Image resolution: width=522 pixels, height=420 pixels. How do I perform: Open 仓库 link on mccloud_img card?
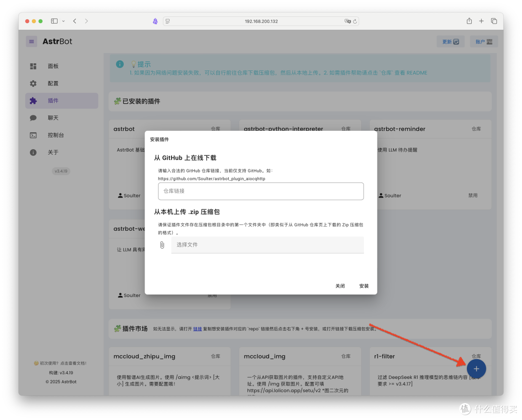click(x=346, y=356)
